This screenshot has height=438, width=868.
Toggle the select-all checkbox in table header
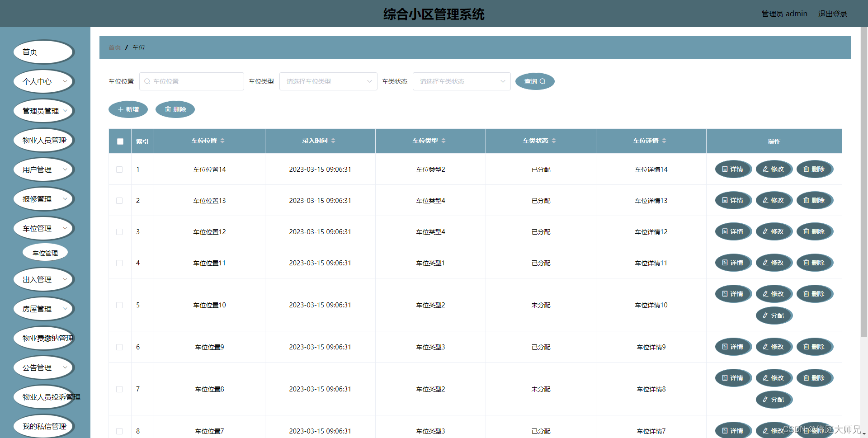120,141
